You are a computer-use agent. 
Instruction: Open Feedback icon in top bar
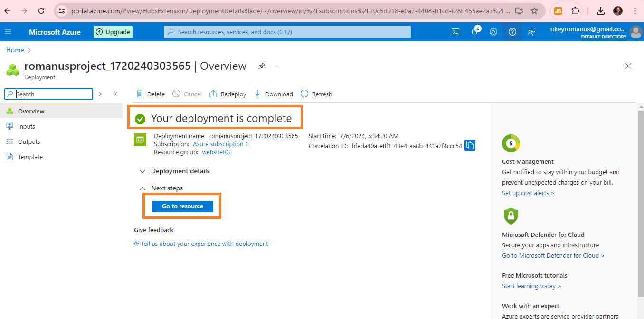pos(531,32)
